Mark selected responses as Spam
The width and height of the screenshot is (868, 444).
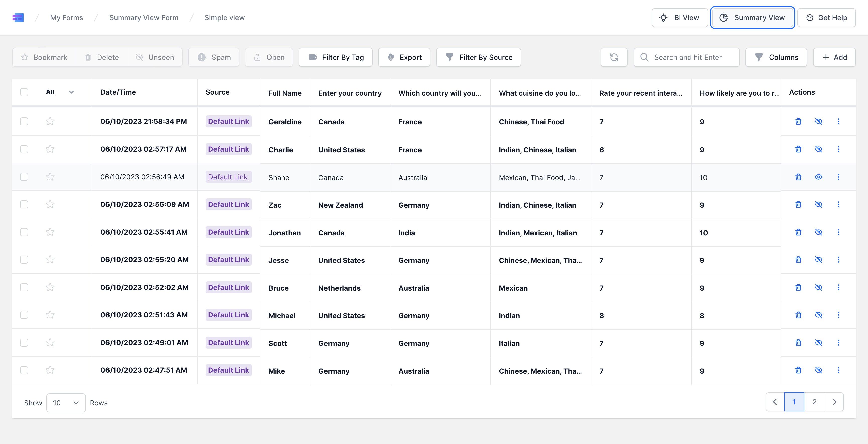[214, 57]
